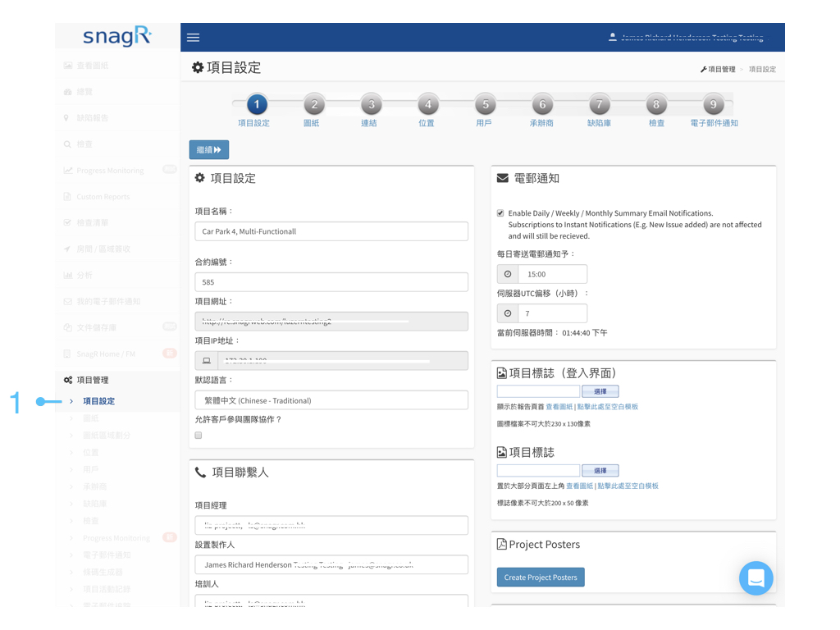Edit the daily email time 15:00 field
The width and height of the screenshot is (840, 630).
coord(552,274)
